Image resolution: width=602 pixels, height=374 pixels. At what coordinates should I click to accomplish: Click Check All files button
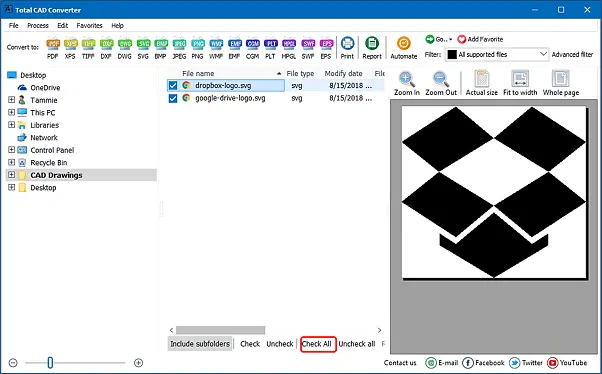(317, 344)
